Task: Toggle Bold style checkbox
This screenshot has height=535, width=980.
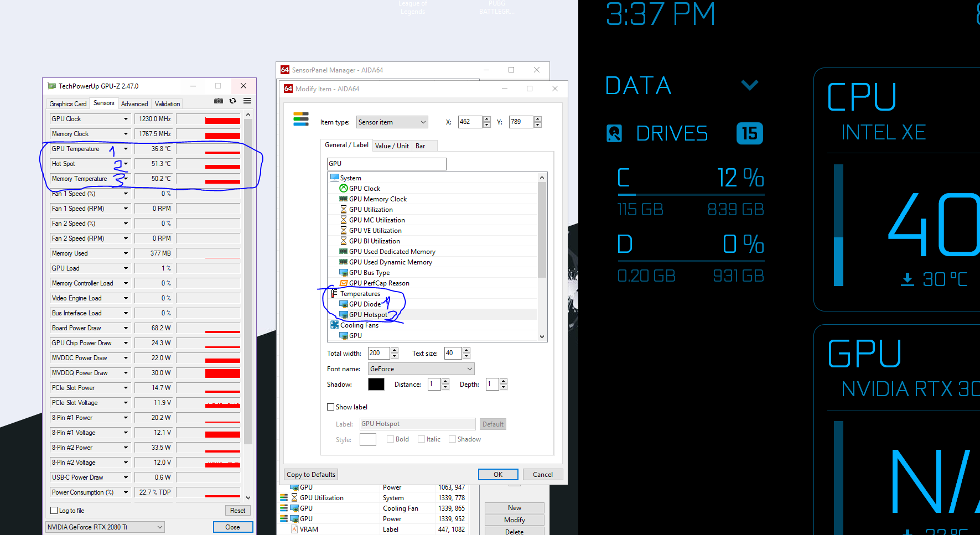Action: pyautogui.click(x=391, y=439)
